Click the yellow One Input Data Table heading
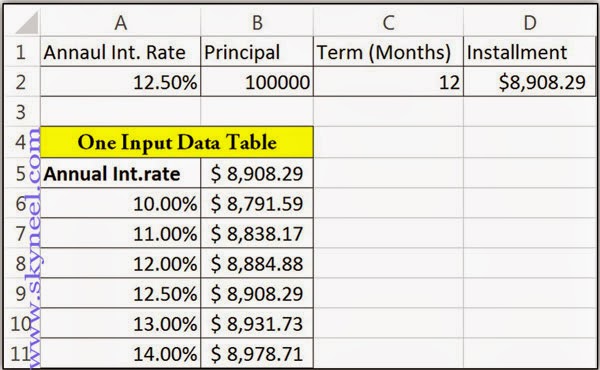Image resolution: width=600 pixels, height=370 pixels. [x=177, y=142]
